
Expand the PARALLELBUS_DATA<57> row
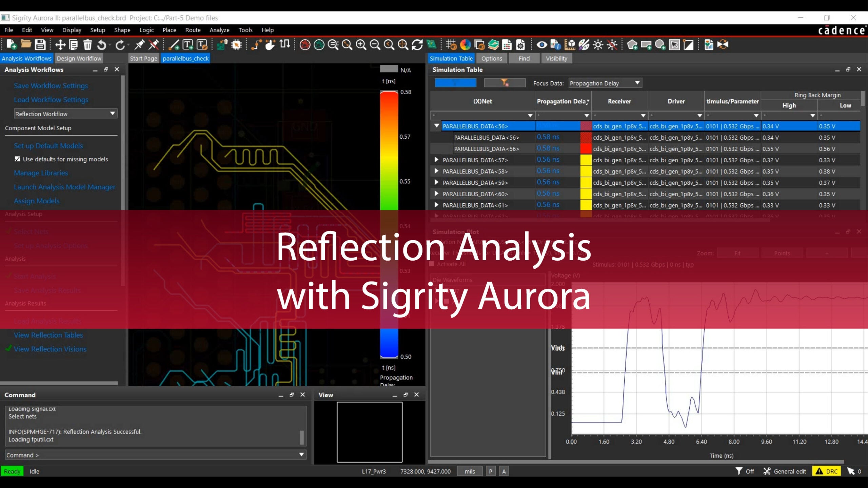436,160
